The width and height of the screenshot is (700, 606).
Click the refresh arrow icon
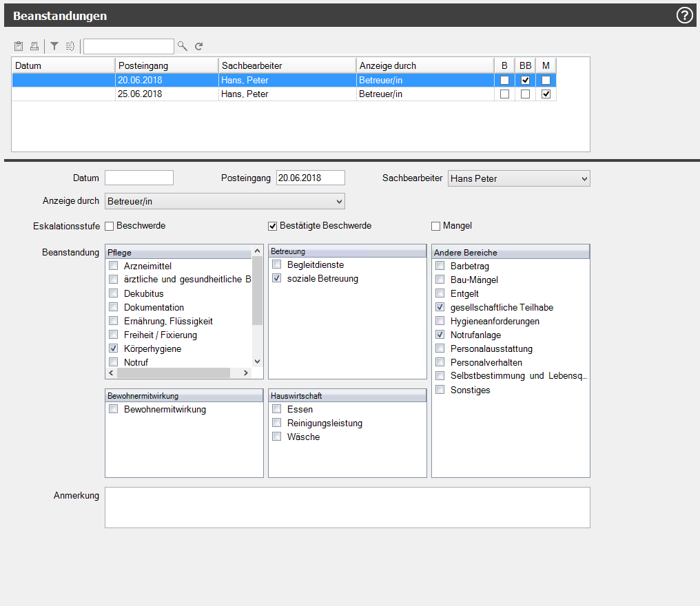click(199, 46)
